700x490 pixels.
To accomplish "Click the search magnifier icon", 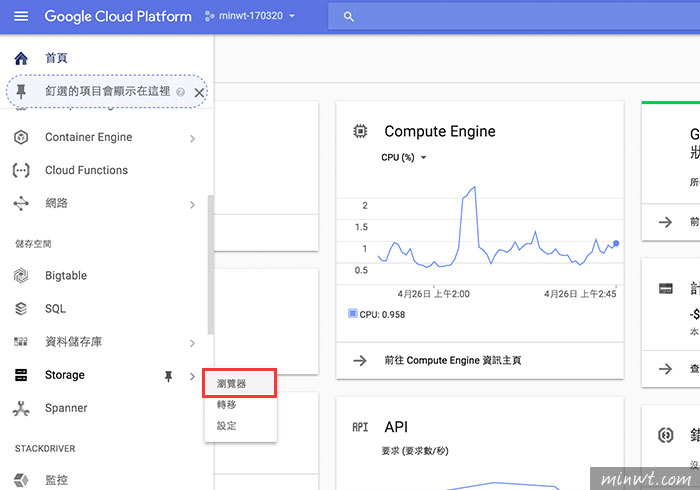I will tap(349, 17).
